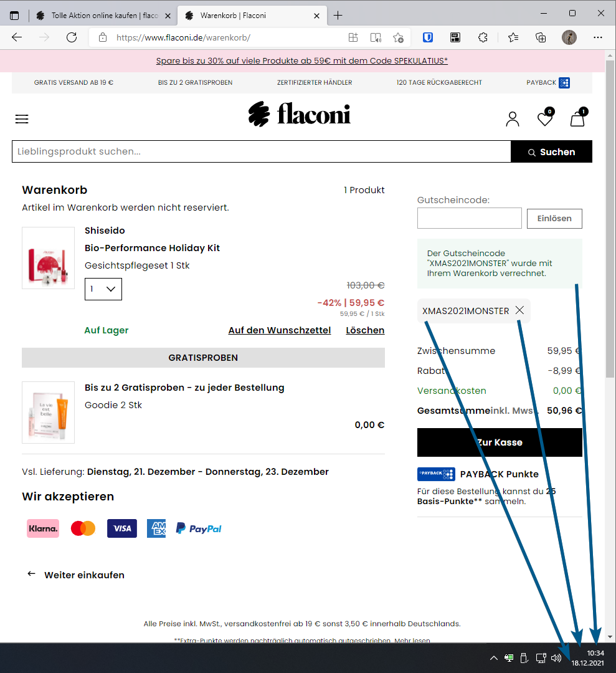Click the Shiseido product thumbnail image
The image size is (616, 673).
point(48,258)
